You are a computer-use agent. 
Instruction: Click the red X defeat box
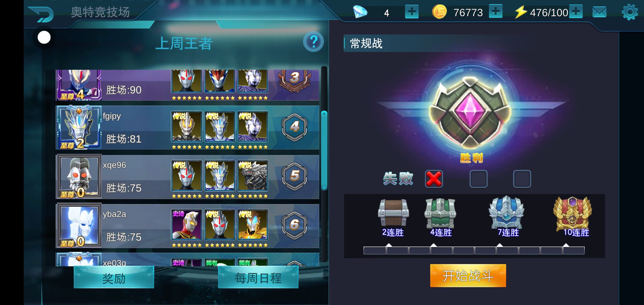pyautogui.click(x=434, y=179)
